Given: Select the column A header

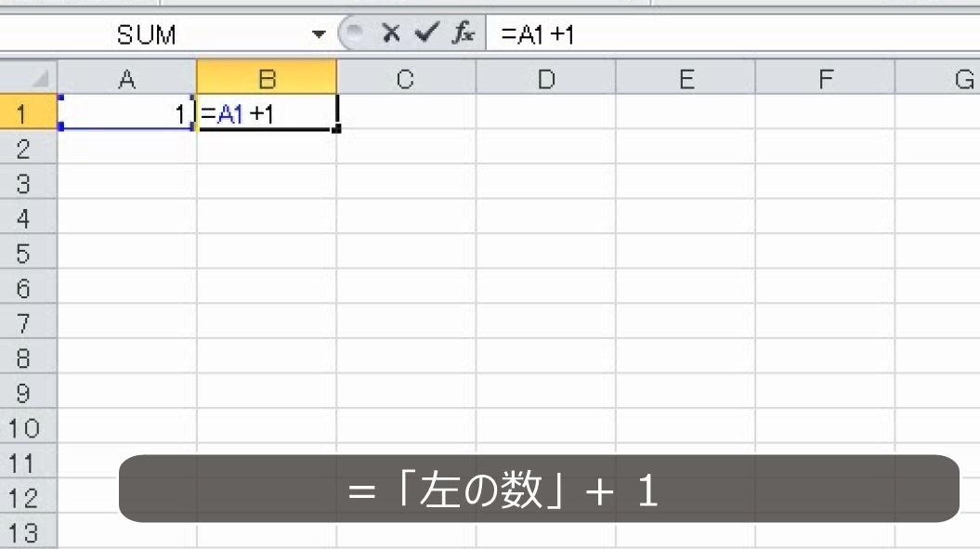Looking at the screenshot, I should coord(125,77).
